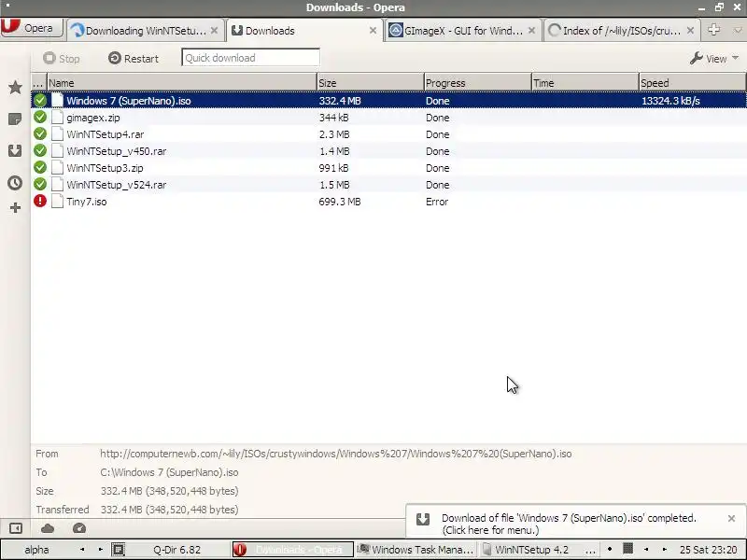The height and width of the screenshot is (560, 747).
Task: Click the Stop download button
Action: tap(61, 59)
